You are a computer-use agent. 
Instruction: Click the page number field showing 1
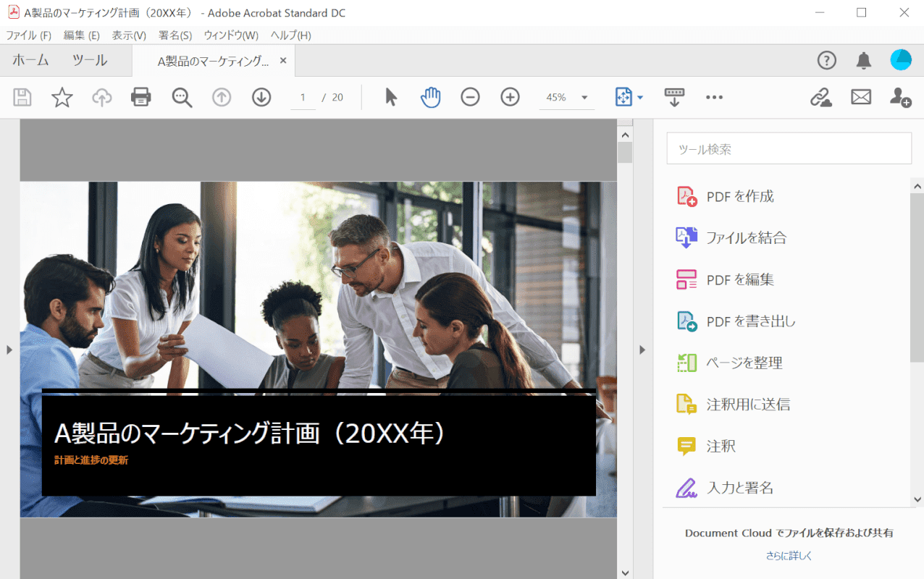303,98
